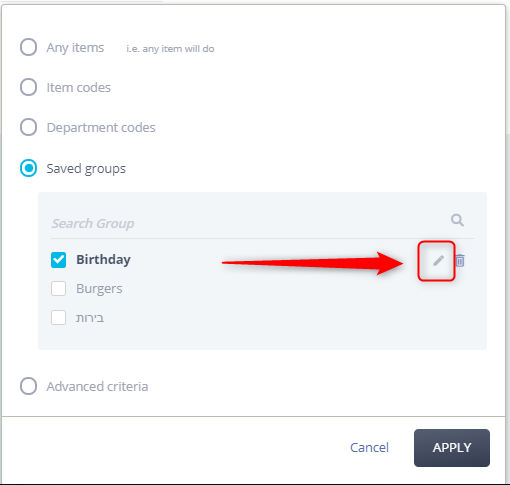Click the Advanced criteria label text
The width and height of the screenshot is (510, 485).
97,386
